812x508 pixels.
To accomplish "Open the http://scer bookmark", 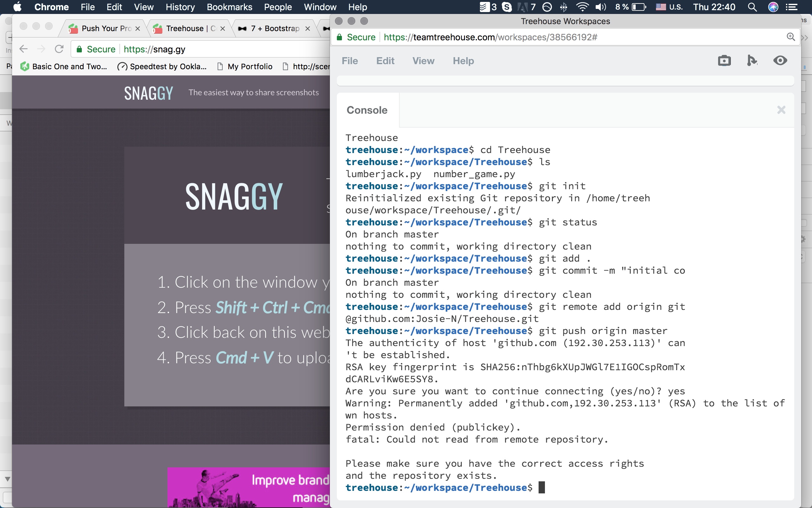I will point(306,67).
